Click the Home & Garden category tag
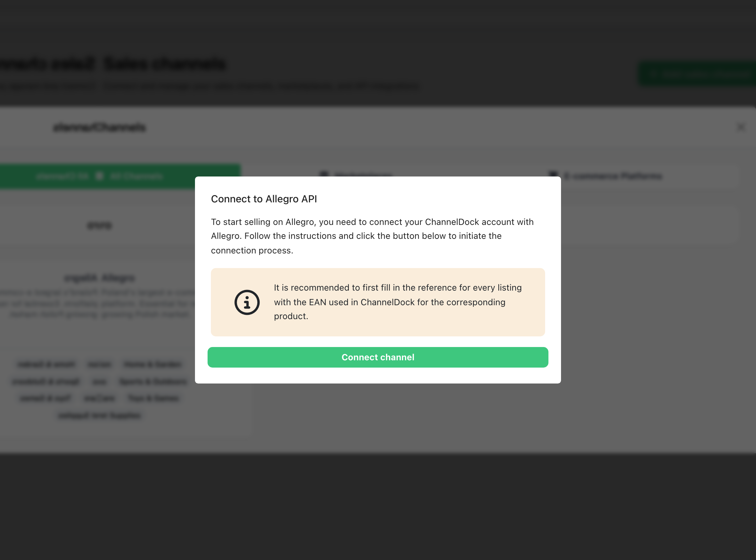756x560 pixels. (153, 364)
